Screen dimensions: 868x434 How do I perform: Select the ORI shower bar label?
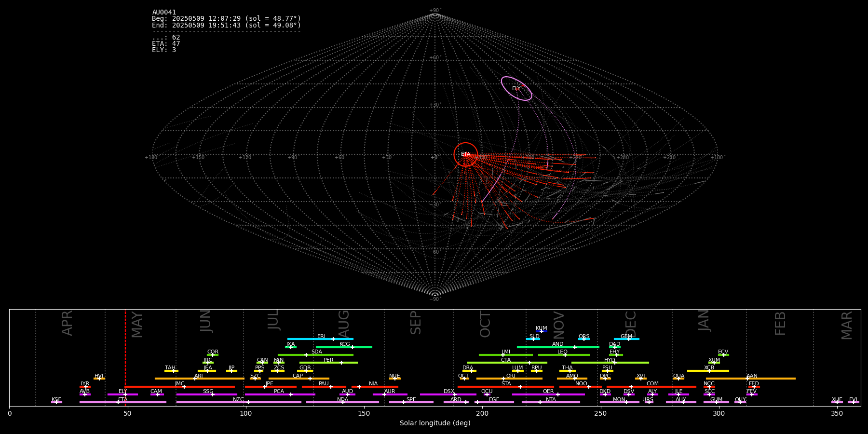pos(511,376)
